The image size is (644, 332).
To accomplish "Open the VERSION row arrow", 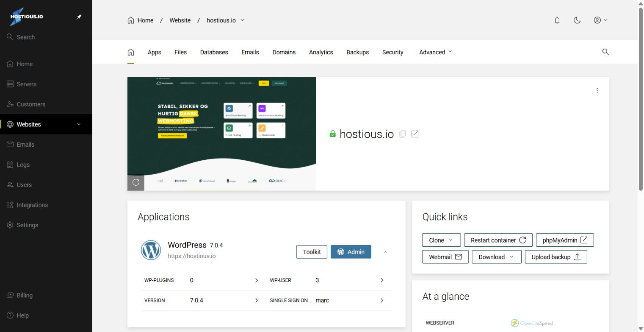I will tap(256, 300).
